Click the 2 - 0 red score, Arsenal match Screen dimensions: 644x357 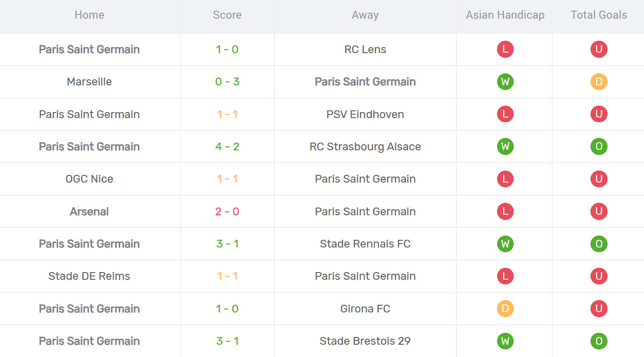(227, 211)
